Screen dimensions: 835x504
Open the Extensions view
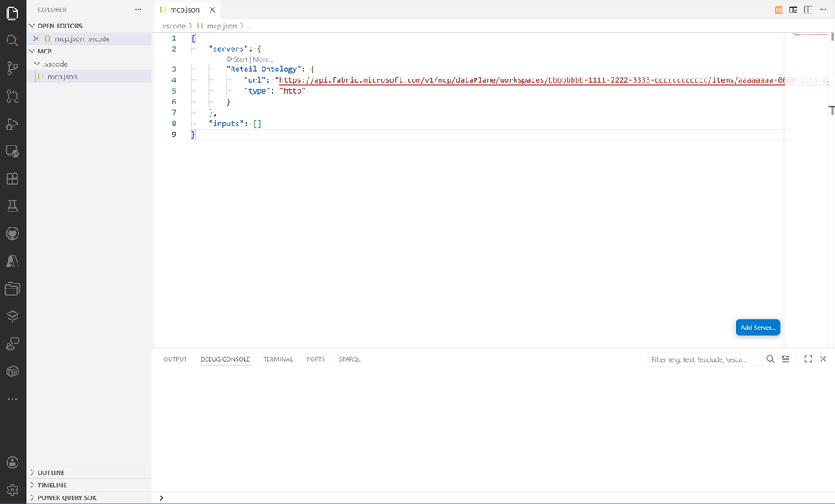[x=13, y=179]
